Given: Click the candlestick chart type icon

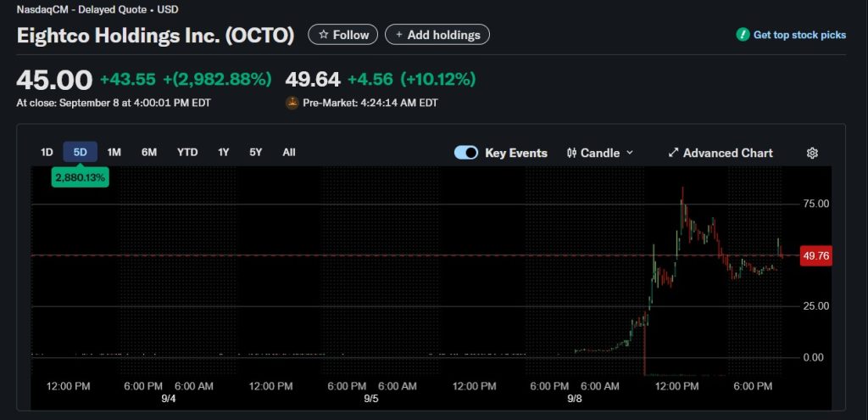Looking at the screenshot, I should coord(571,153).
